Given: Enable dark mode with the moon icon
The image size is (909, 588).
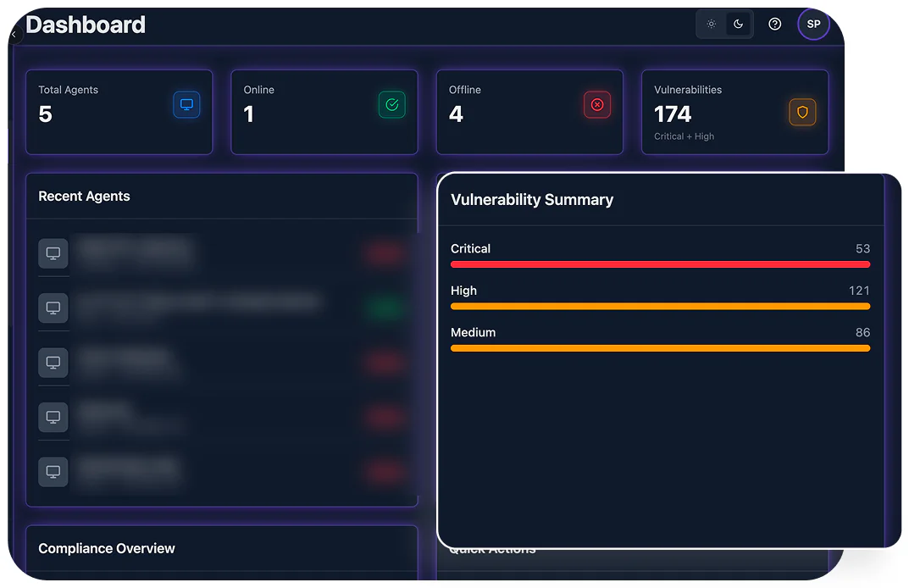Looking at the screenshot, I should coord(738,25).
